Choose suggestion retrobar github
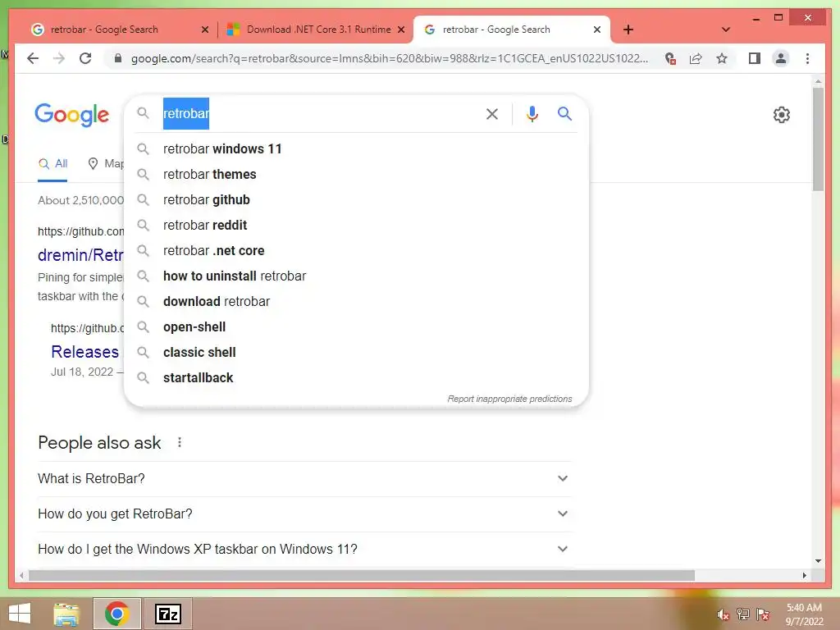Screen dimensions: 840x630 click(356, 200)
